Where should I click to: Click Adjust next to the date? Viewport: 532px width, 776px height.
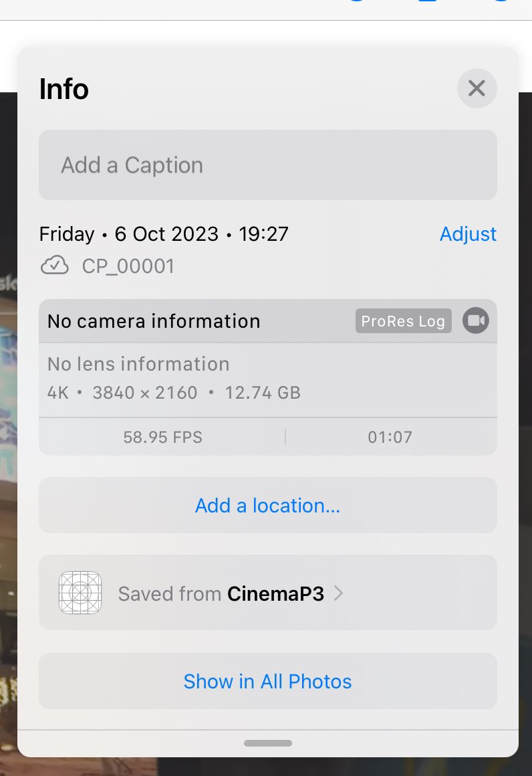(468, 234)
